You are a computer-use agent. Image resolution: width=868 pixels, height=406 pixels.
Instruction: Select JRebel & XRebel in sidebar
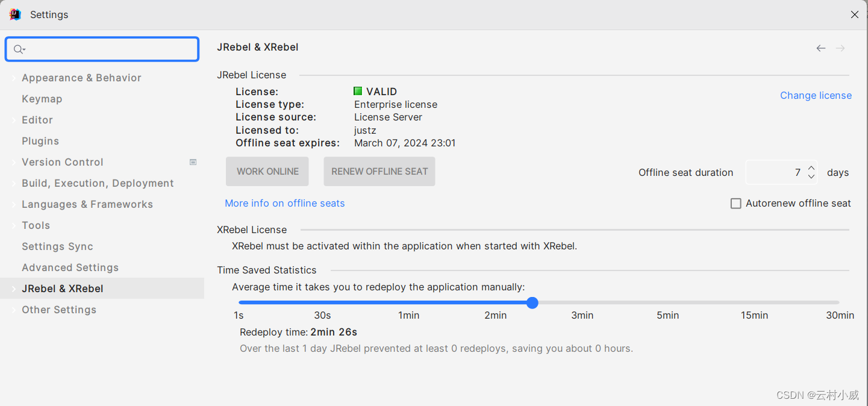(102, 289)
